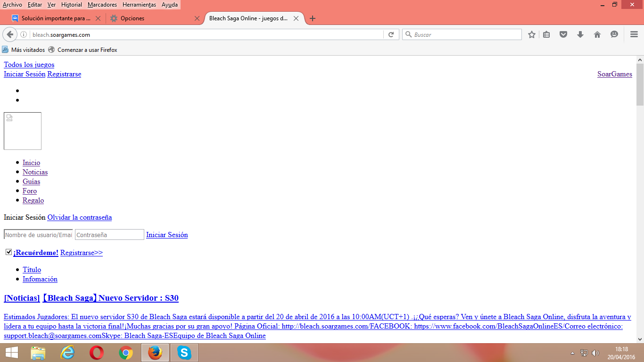
Task: Close the Opciones tab
Action: click(197, 18)
